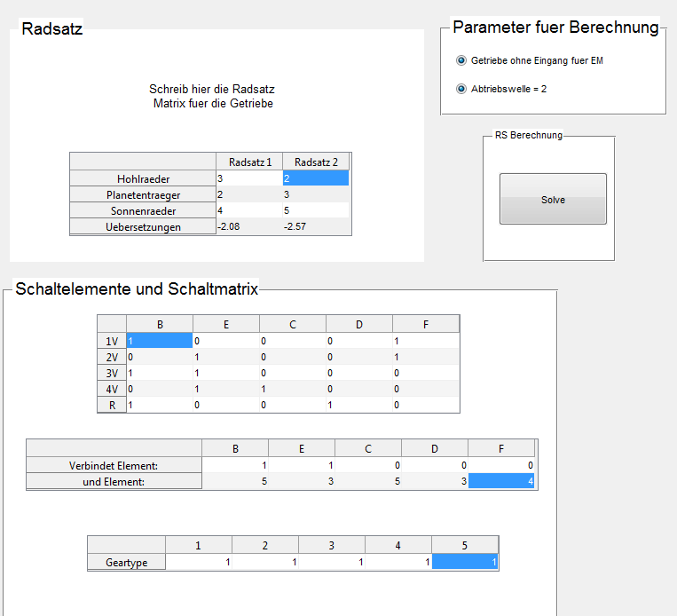This screenshot has height=616, width=677.
Task: Click 'und Element:' cell under column F
Action: point(501,481)
